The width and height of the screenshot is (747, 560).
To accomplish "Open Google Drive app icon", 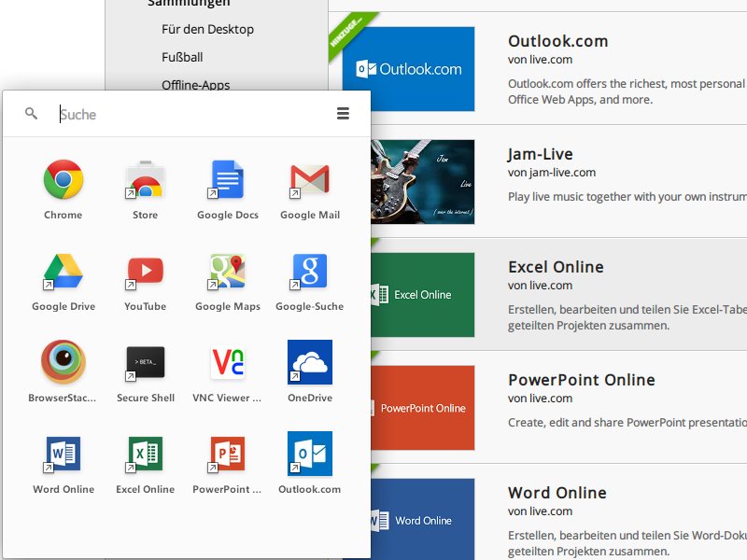I will click(63, 272).
